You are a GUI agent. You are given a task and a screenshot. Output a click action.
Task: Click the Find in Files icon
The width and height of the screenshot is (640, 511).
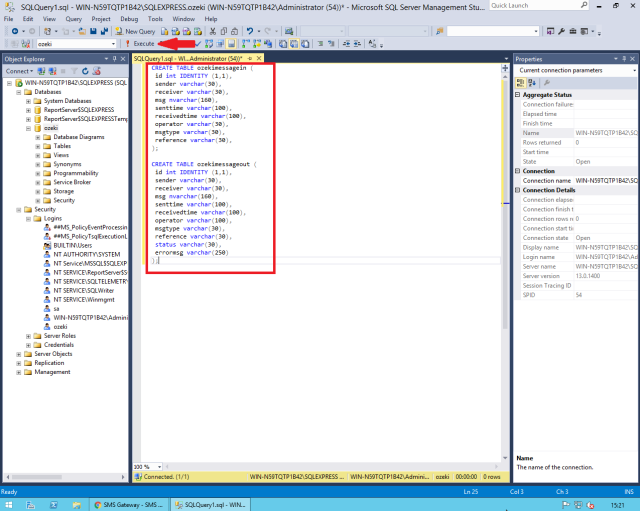click(x=440, y=31)
